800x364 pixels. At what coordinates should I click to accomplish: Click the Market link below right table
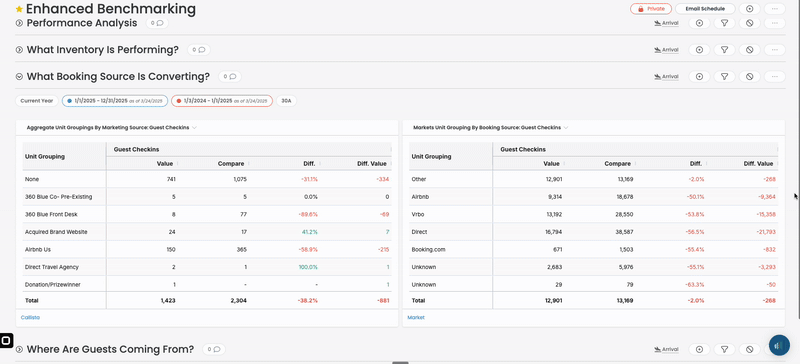(416, 318)
